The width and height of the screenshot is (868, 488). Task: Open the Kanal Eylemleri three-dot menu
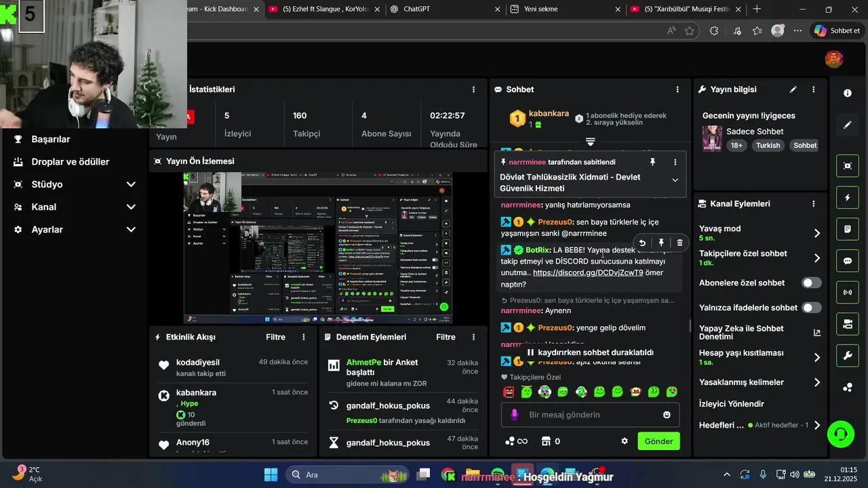point(814,203)
